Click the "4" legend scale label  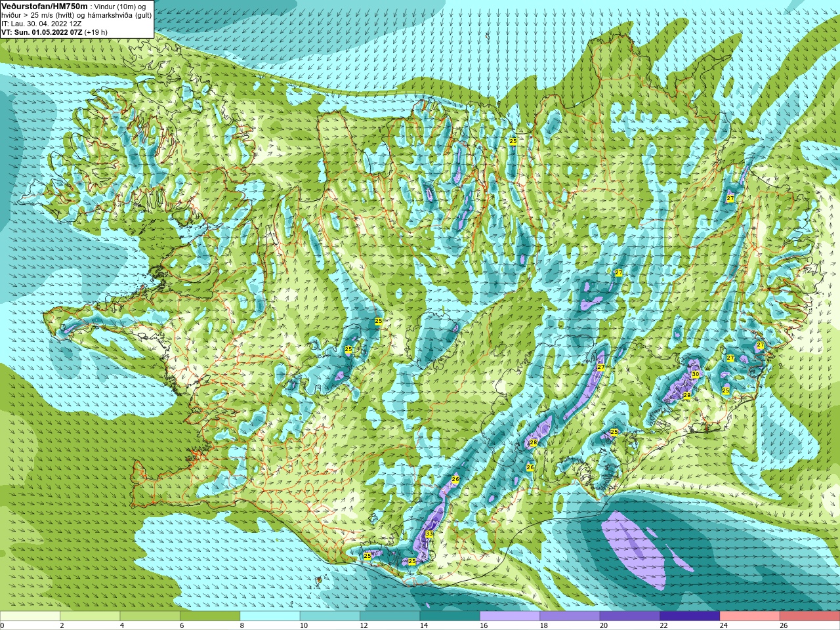(122, 625)
